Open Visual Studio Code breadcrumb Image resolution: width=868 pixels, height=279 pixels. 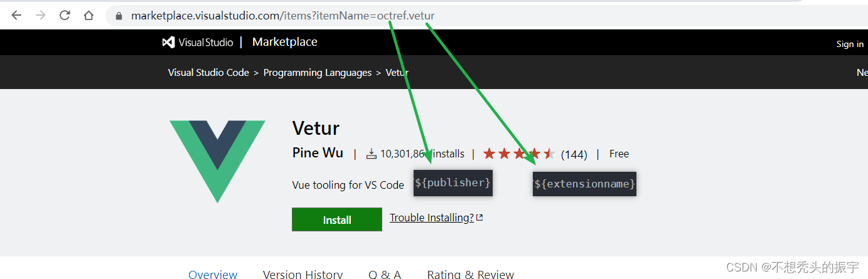[x=208, y=73]
